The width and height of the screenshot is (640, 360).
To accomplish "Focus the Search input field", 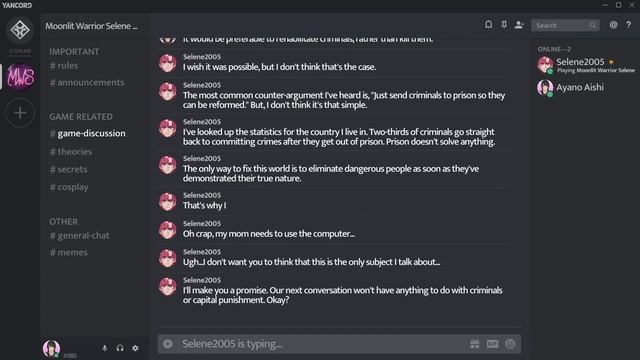I will (565, 25).
